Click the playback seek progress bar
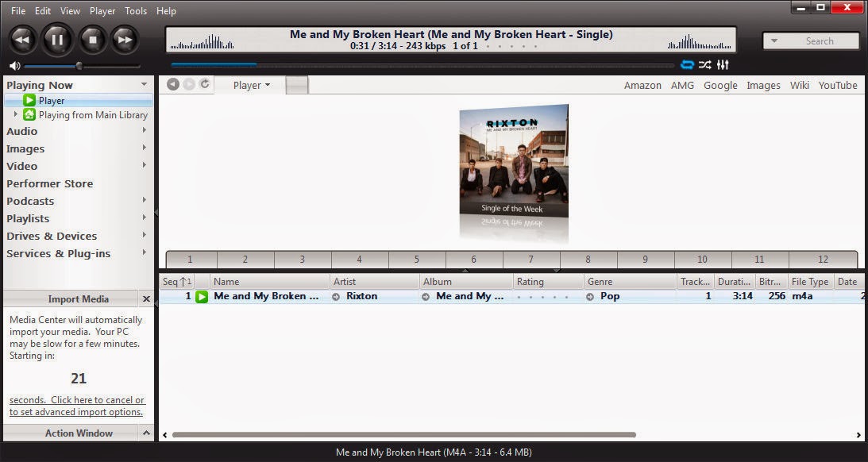This screenshot has width=868, height=462. [x=422, y=65]
